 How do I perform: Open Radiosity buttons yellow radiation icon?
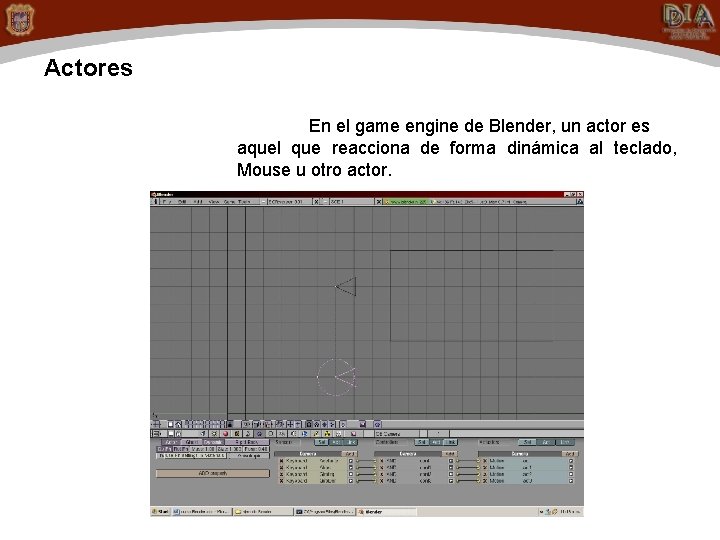(327, 434)
